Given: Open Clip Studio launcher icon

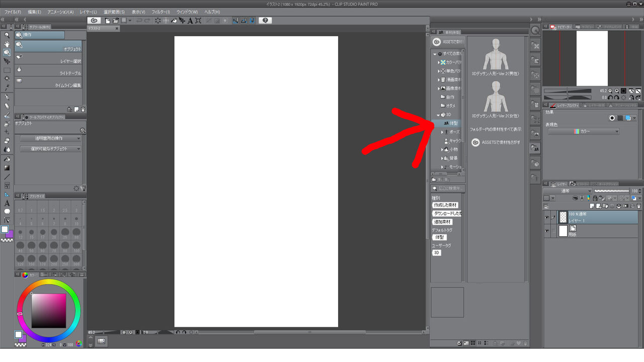Looking at the screenshot, I should pyautogui.click(x=94, y=21).
